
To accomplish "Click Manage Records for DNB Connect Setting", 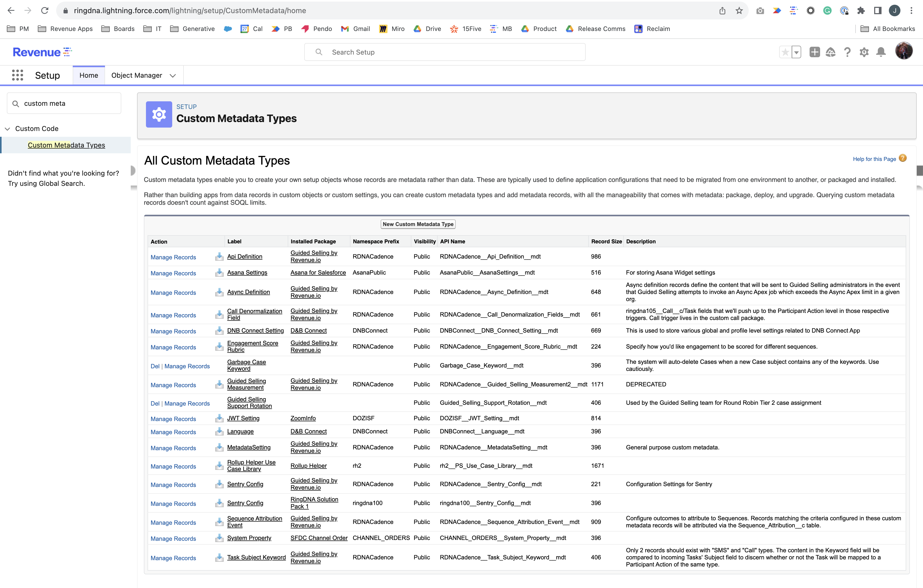I will [x=173, y=331].
